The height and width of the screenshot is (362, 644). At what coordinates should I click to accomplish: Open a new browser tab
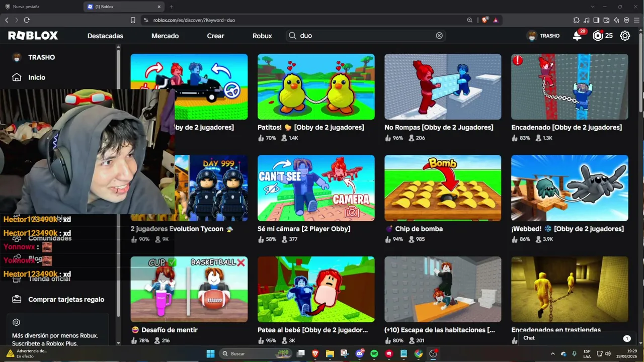click(x=172, y=7)
